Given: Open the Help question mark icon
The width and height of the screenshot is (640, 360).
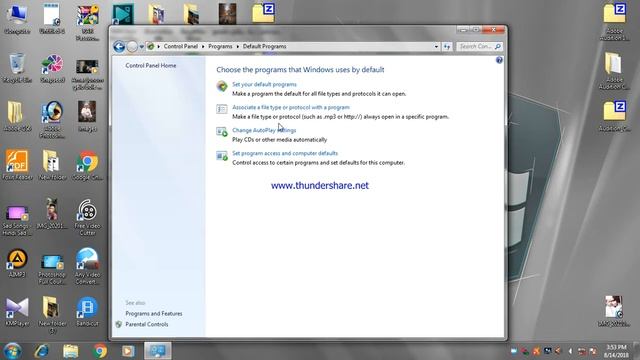Looking at the screenshot, I should 499,60.
